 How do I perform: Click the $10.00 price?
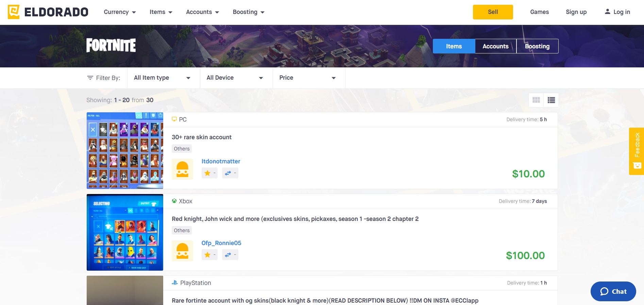(528, 174)
